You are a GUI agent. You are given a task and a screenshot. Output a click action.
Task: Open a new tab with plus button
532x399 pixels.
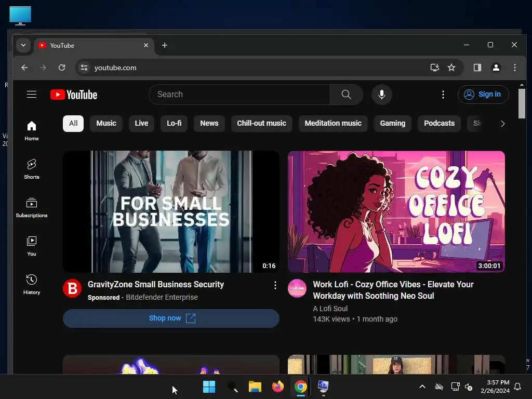coord(165,45)
